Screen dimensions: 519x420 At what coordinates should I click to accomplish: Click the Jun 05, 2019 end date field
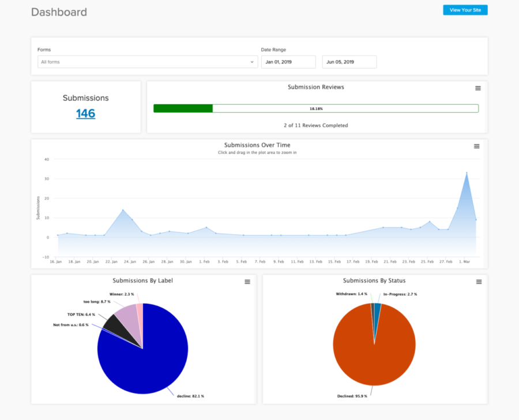[349, 62]
